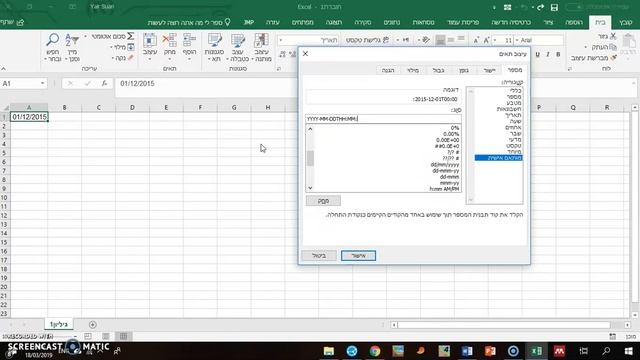Click the Clear eraser icon
Viewport: 640px width, 360px height.
(131, 58)
